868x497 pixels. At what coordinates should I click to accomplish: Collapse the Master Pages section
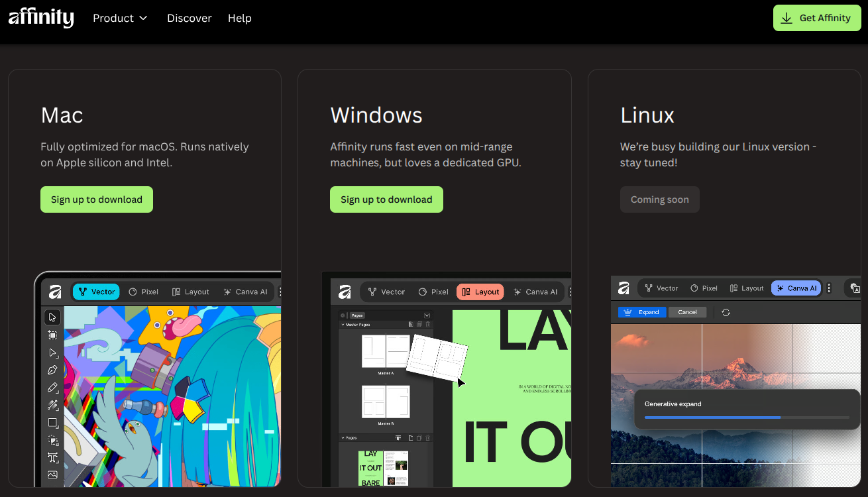[343, 325]
